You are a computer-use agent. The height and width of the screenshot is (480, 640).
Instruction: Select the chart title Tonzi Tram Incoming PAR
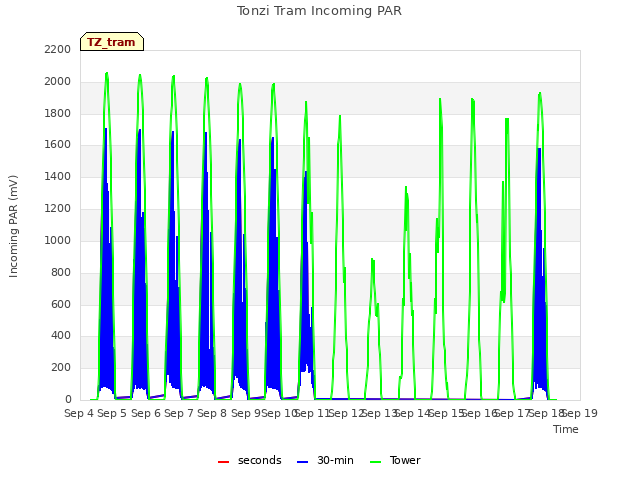point(319,11)
